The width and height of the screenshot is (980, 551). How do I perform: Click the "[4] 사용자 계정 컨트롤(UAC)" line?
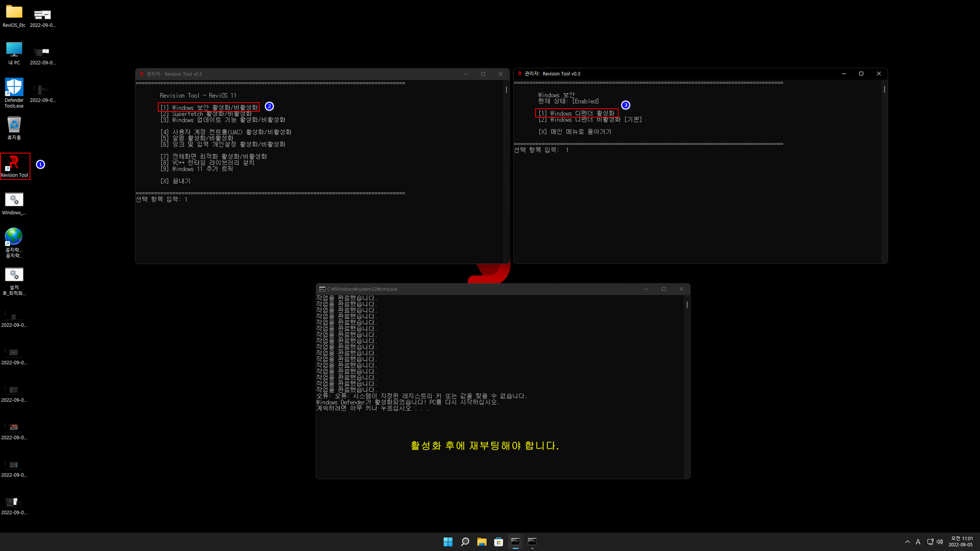(x=226, y=132)
